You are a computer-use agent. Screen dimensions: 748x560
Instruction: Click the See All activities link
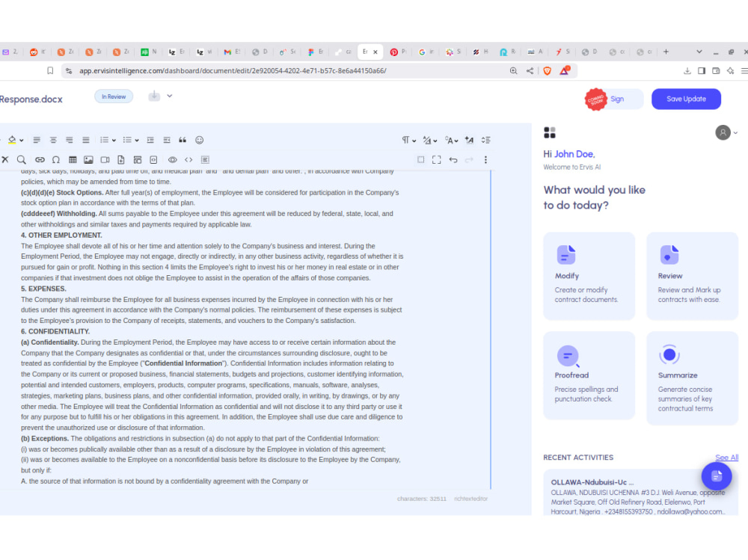(x=726, y=458)
